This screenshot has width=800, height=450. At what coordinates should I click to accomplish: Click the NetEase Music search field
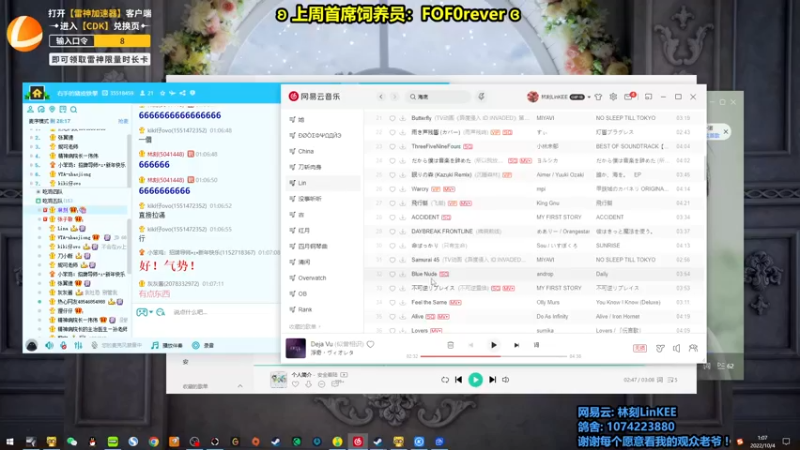[438, 96]
